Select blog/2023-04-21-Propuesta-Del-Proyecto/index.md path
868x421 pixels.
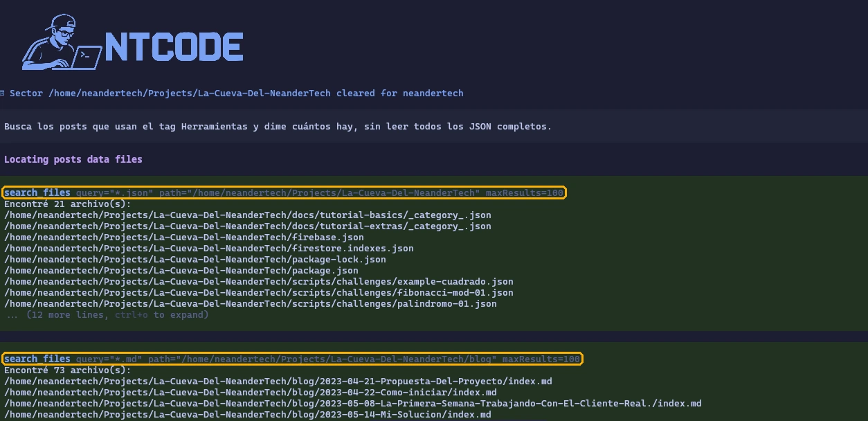(278, 381)
